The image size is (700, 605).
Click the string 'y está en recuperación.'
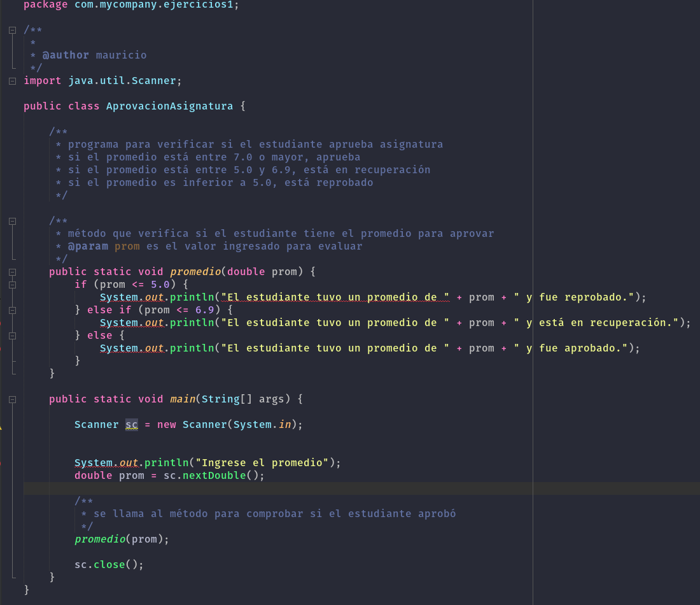point(596,323)
